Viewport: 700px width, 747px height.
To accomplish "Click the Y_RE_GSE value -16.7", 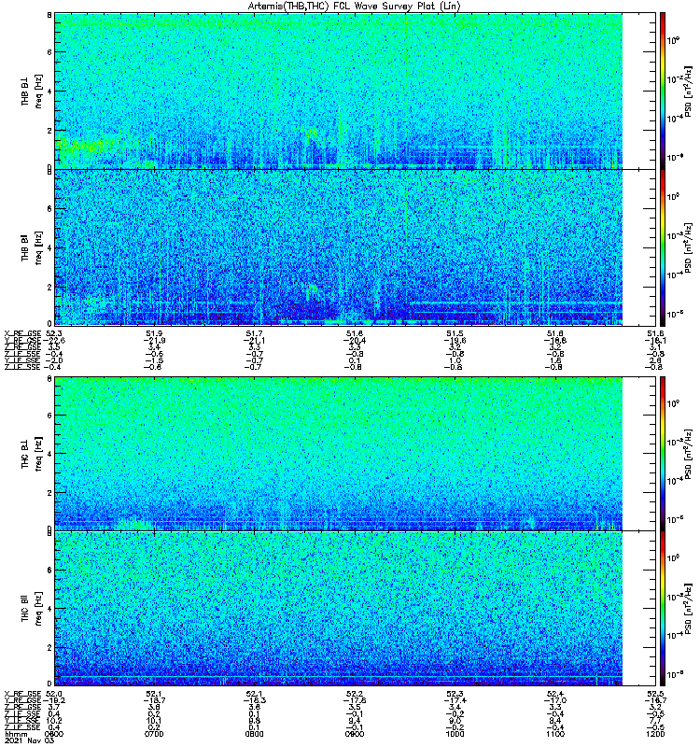I will tap(655, 700).
